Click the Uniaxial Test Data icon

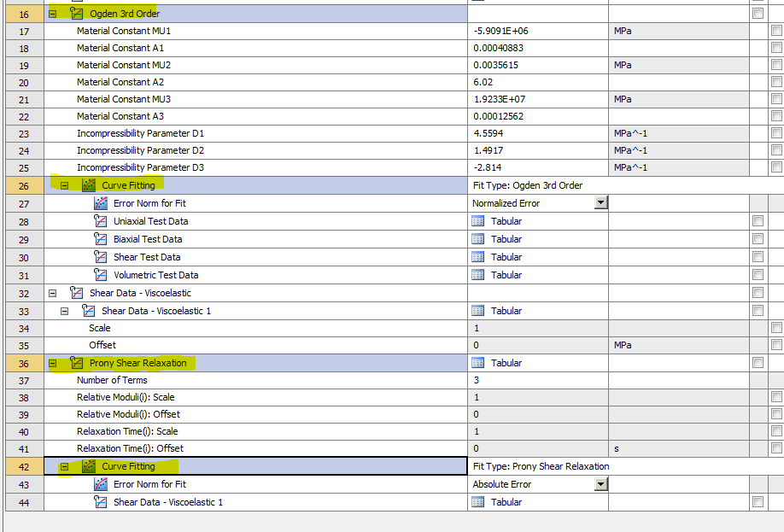(x=101, y=221)
